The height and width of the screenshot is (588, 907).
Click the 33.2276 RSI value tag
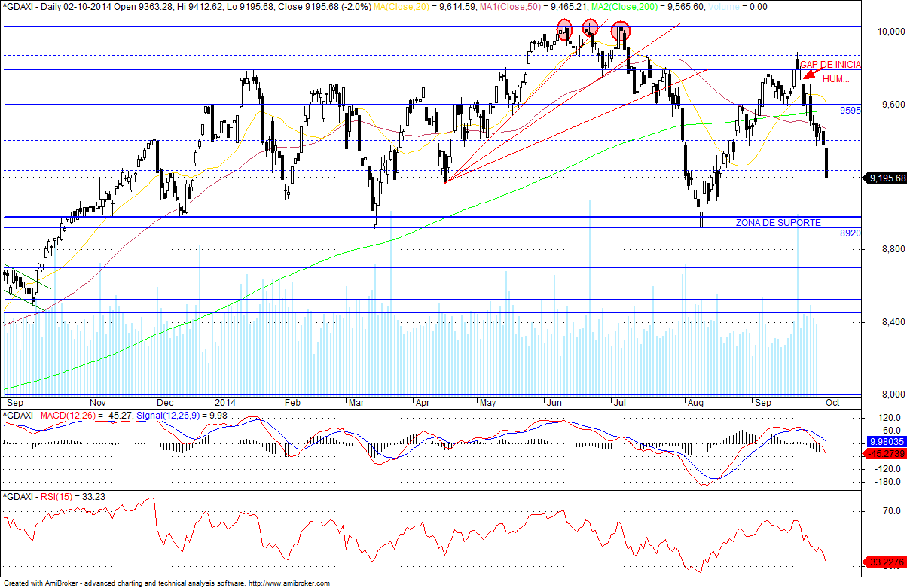tap(884, 562)
